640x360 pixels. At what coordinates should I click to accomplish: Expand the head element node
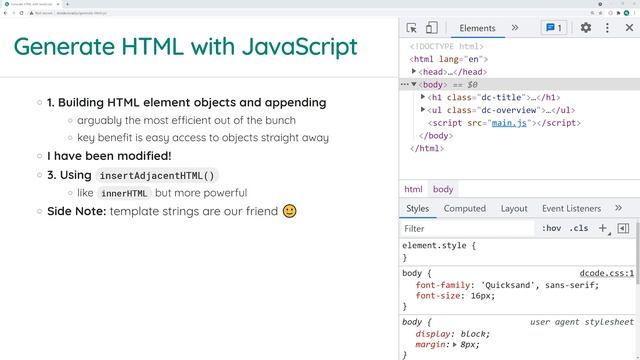click(414, 71)
